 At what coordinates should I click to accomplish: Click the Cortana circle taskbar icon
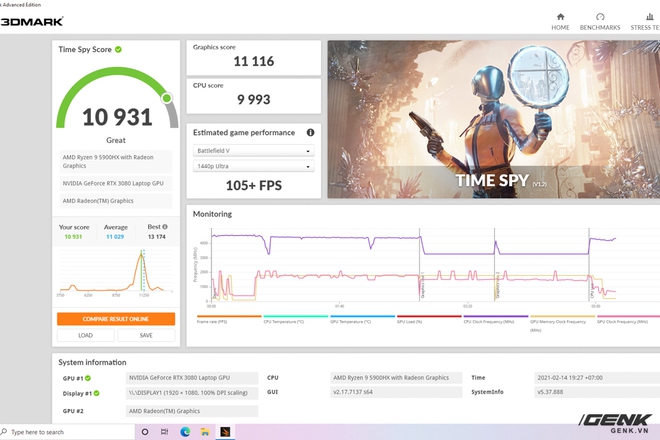click(x=145, y=432)
